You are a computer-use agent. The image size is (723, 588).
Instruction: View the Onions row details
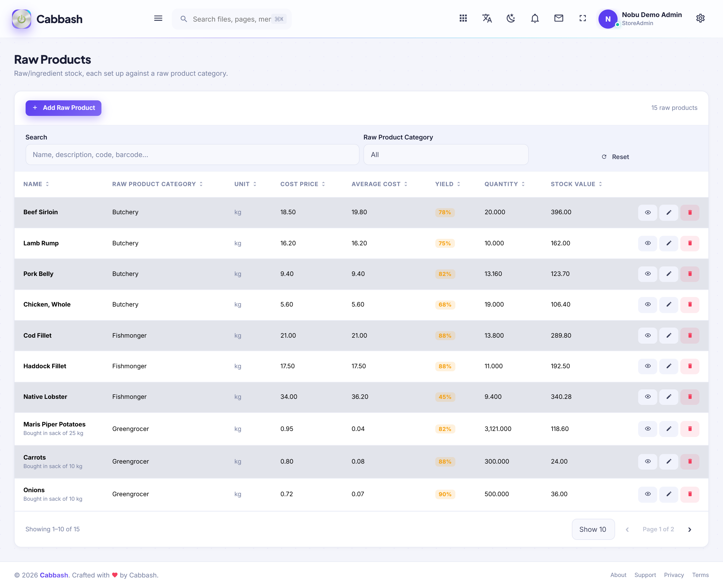point(647,494)
